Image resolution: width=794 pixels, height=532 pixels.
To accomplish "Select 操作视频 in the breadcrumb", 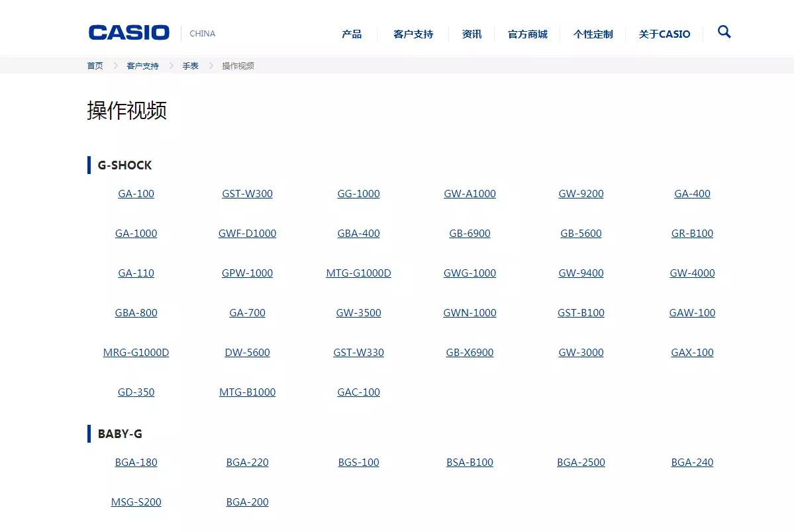I will pyautogui.click(x=238, y=66).
